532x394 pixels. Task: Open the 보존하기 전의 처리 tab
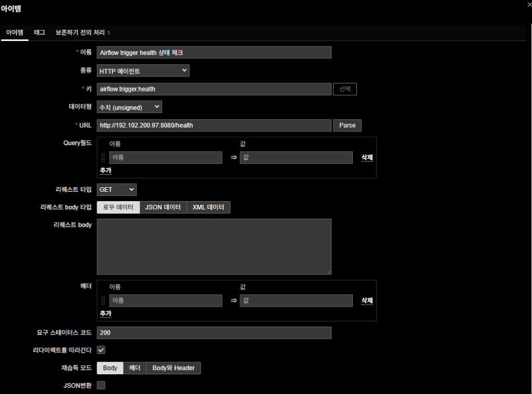tap(82, 33)
